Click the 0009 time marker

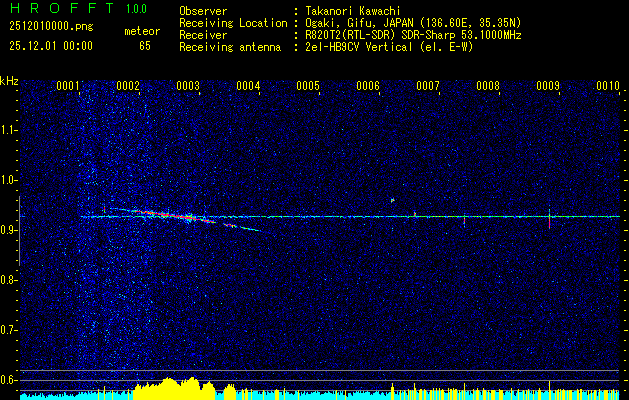pyautogui.click(x=548, y=86)
